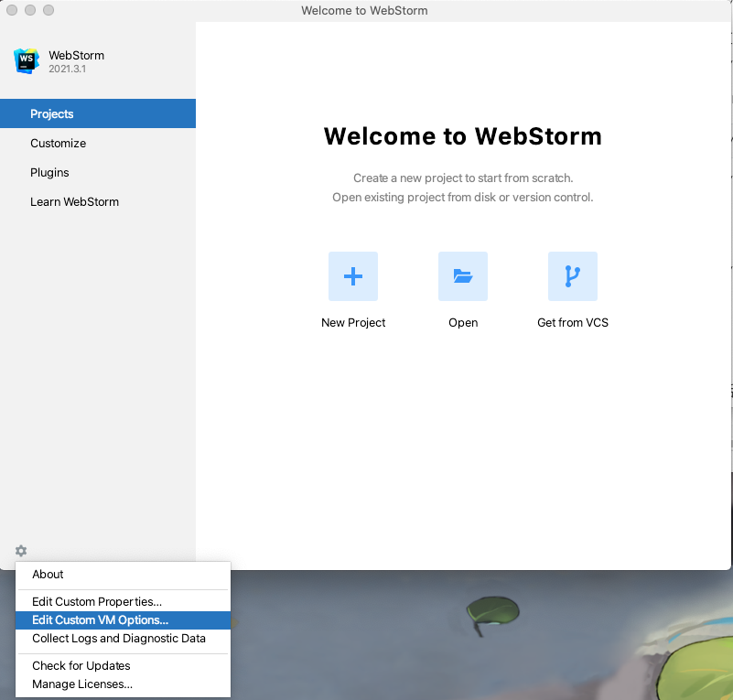The image size is (733, 700).
Task: Click the Open text label
Action: [463, 323]
